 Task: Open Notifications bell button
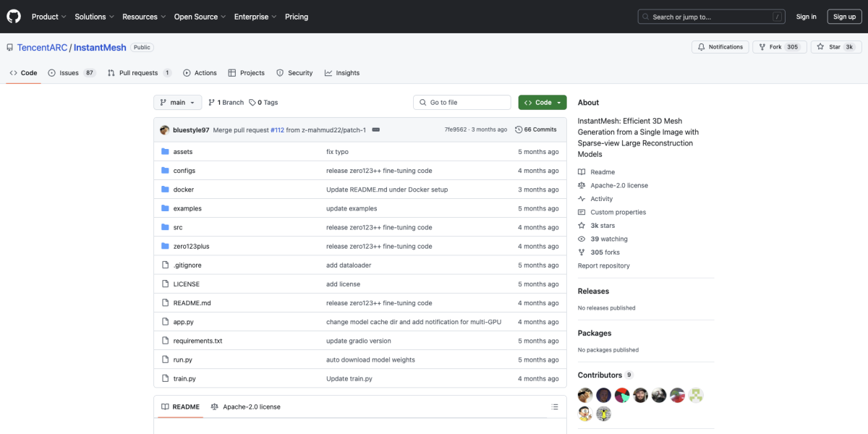[720, 47]
